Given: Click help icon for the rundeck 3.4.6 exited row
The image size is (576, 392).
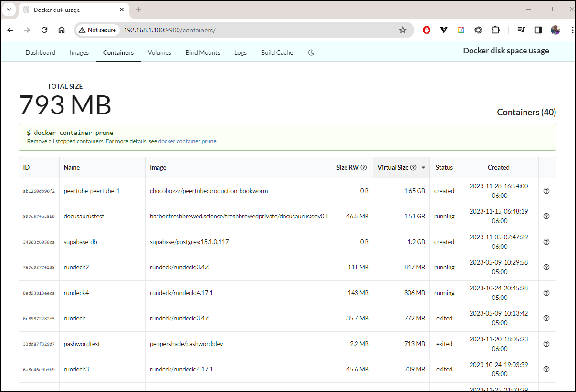Looking at the screenshot, I should pyautogui.click(x=547, y=318).
